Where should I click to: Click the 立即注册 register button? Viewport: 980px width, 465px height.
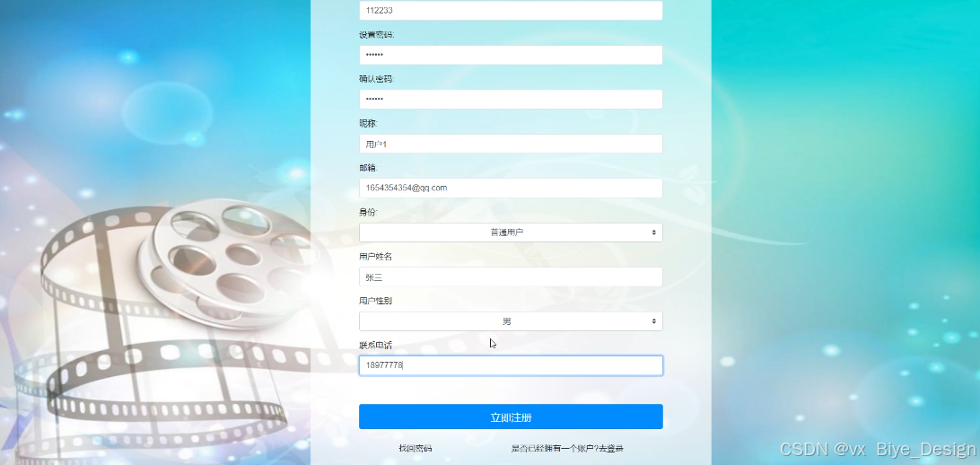point(511,417)
